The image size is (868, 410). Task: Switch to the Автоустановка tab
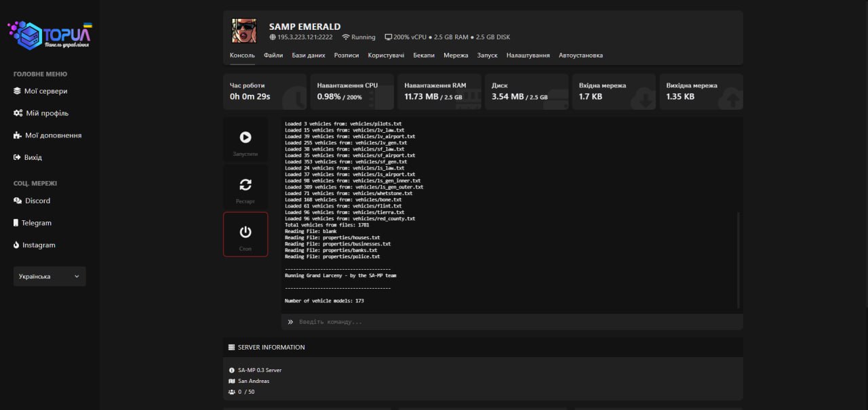[x=580, y=56]
